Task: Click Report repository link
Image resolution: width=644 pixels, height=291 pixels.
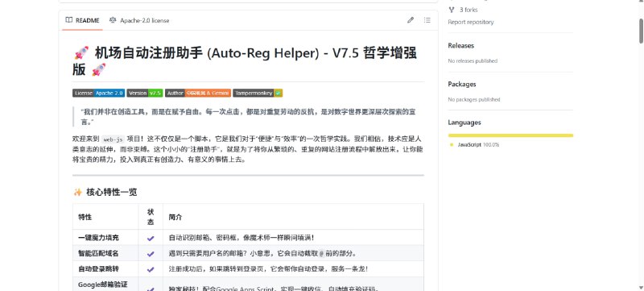Action: [471, 23]
